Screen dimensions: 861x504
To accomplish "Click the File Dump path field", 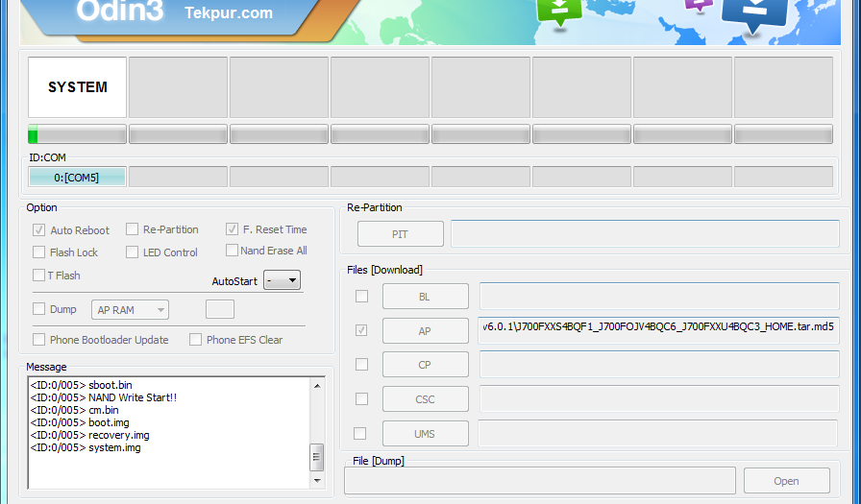I will click(x=540, y=481).
